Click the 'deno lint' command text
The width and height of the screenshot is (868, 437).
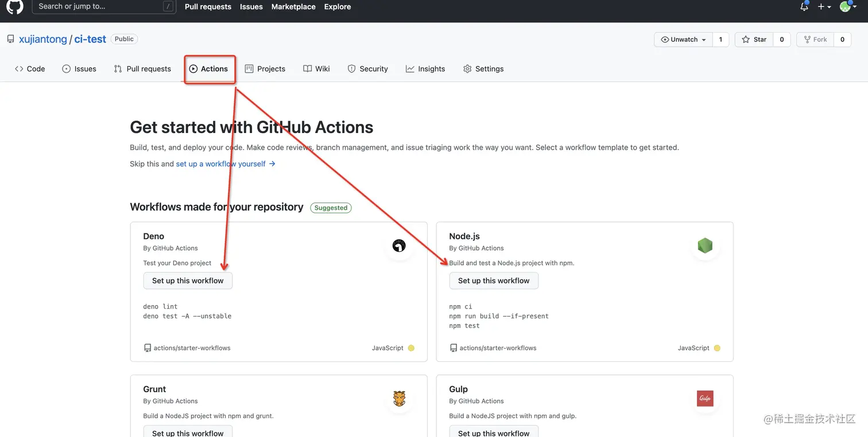[x=161, y=307]
